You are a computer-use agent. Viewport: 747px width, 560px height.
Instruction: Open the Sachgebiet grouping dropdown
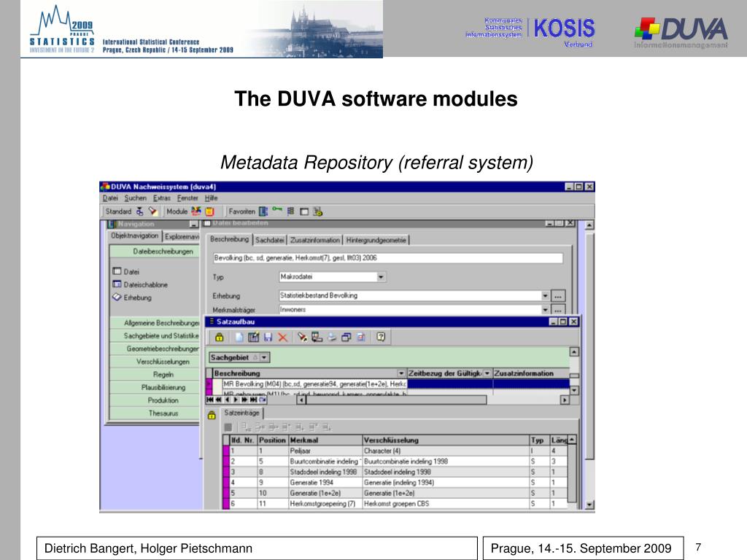click(264, 357)
